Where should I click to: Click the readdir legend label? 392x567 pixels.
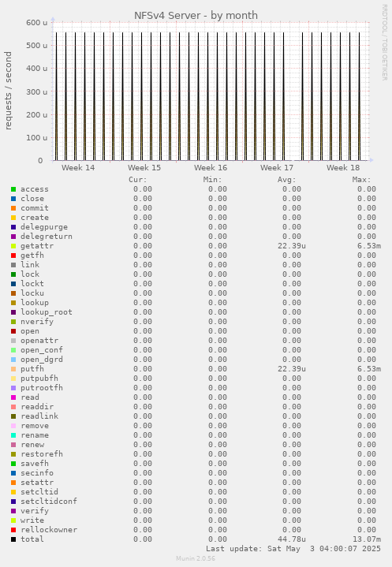pos(37,406)
